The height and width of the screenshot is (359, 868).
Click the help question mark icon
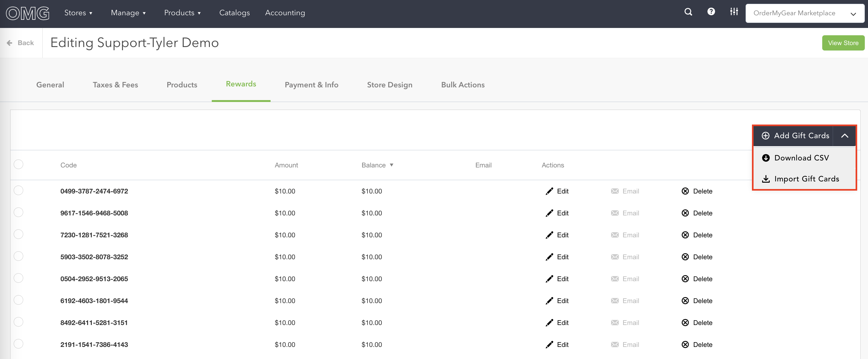point(711,12)
